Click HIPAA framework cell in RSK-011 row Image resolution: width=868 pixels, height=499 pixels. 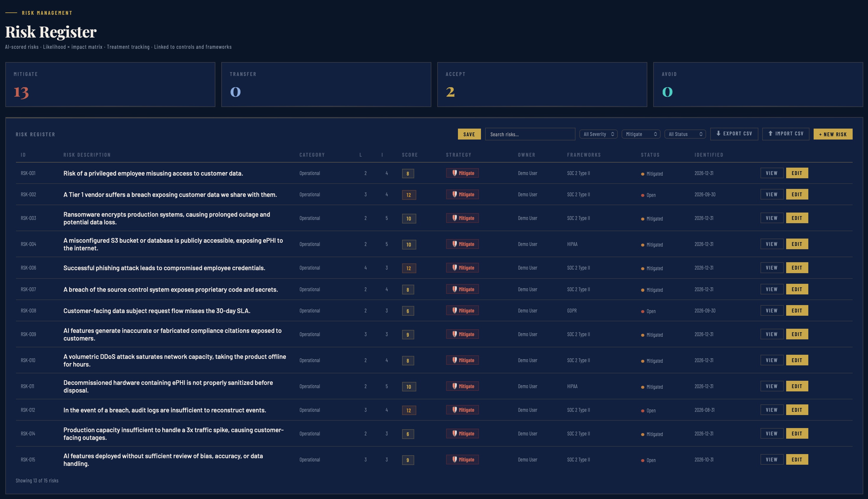(572, 386)
